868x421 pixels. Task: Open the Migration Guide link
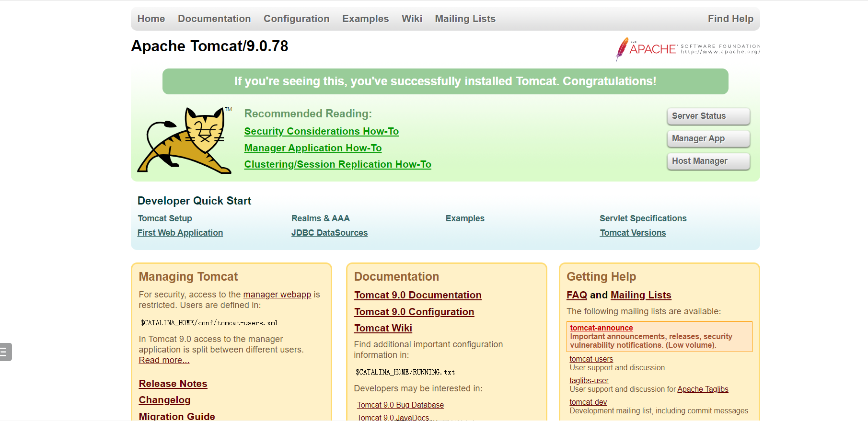coord(176,416)
